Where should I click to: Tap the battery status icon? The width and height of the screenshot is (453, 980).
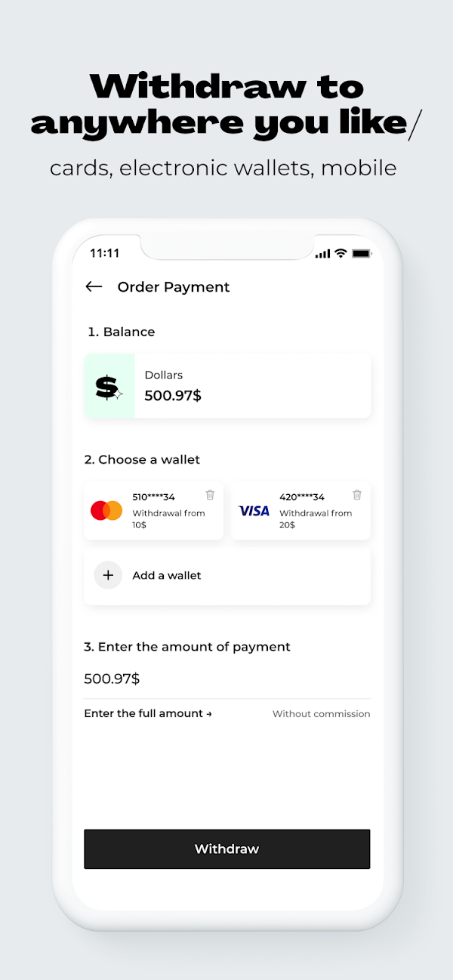tap(362, 253)
